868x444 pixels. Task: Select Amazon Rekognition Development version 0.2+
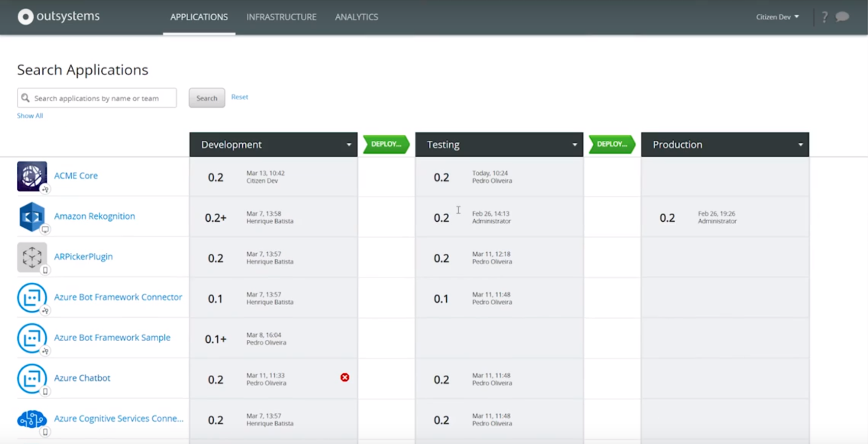(x=216, y=218)
